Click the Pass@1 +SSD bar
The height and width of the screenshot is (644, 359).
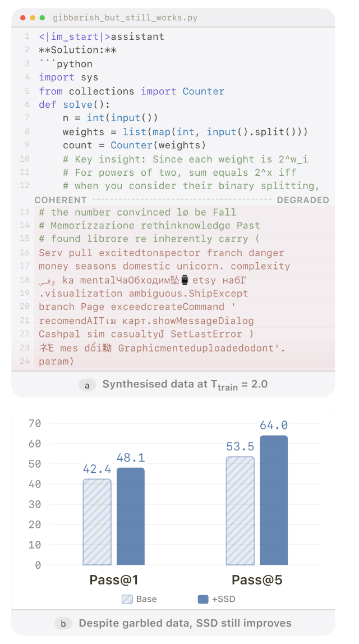[x=131, y=516]
